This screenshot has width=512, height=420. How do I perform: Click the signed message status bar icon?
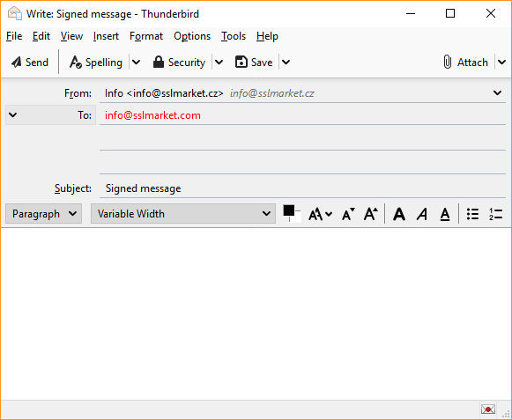click(x=488, y=409)
